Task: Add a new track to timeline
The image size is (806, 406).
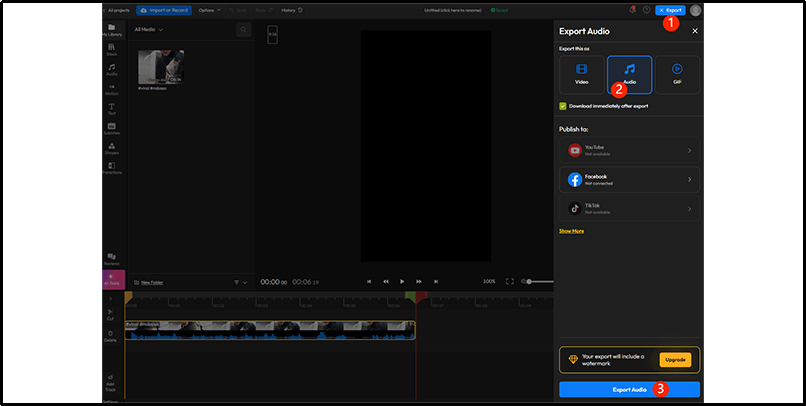Action: tap(110, 383)
